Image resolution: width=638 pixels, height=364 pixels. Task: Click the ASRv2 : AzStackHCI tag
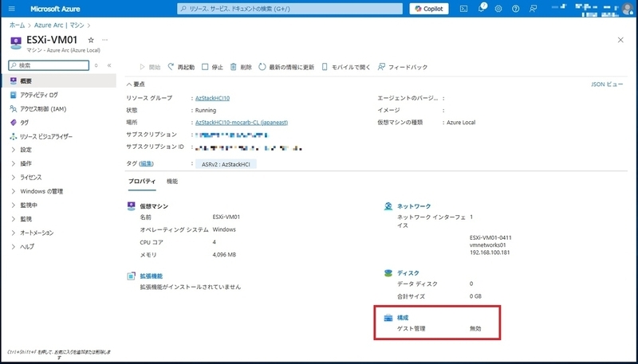[226, 164]
